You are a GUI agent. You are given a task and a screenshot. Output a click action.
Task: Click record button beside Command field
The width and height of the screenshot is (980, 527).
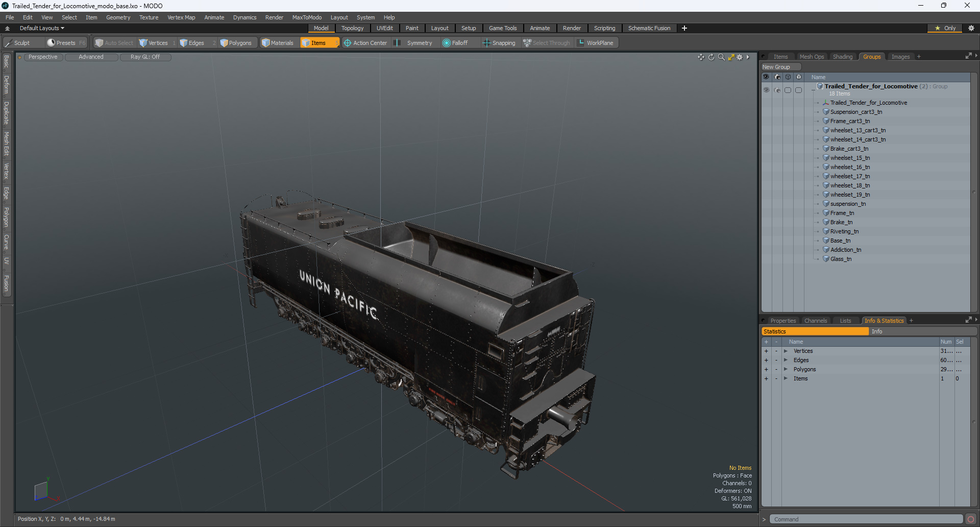971,519
